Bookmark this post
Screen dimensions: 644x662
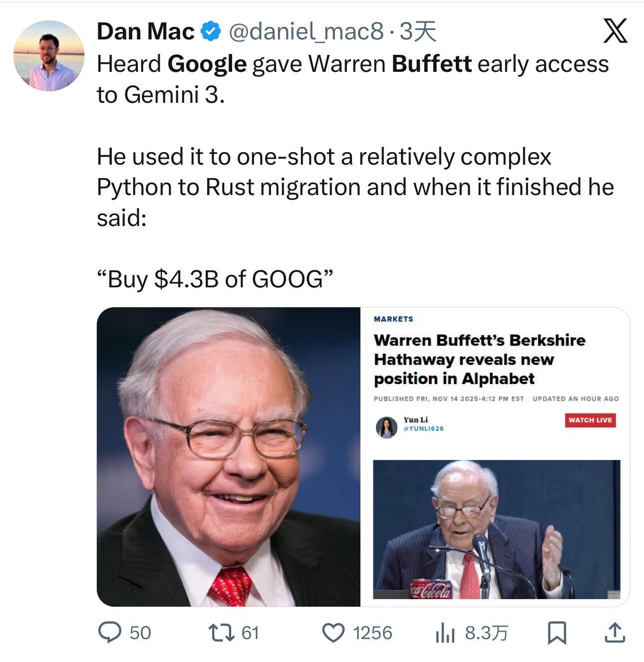pyautogui.click(x=557, y=633)
